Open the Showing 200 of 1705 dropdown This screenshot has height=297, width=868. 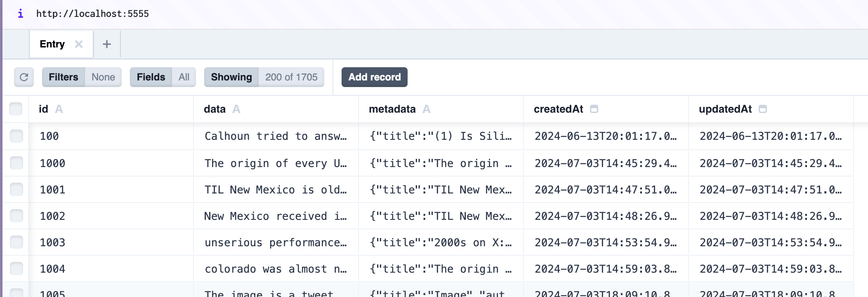(264, 77)
